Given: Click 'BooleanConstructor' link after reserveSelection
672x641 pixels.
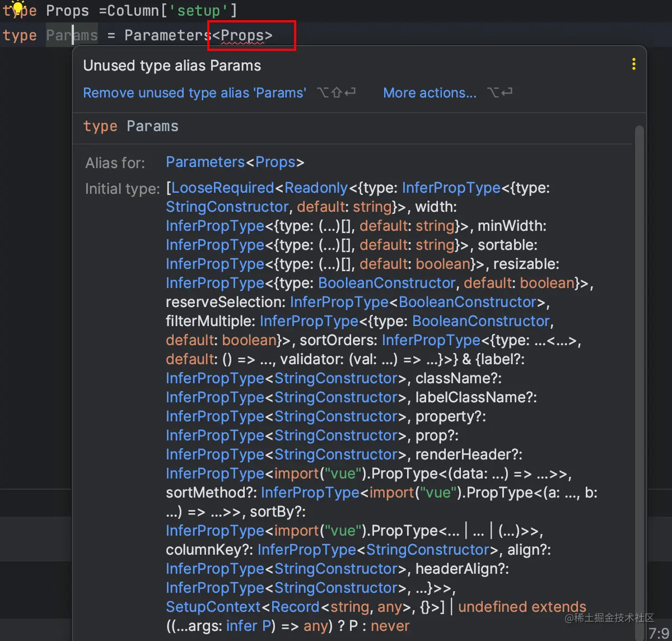Looking at the screenshot, I should (x=468, y=302).
